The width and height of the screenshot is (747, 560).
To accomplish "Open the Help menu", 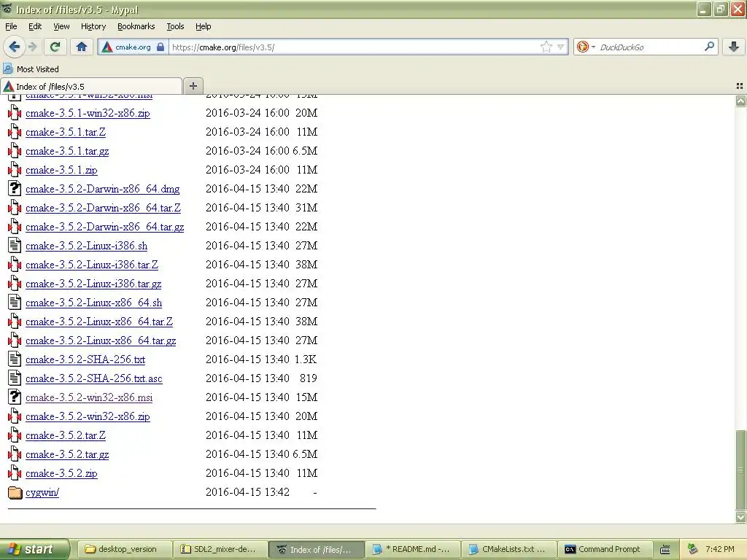I will pyautogui.click(x=203, y=26).
